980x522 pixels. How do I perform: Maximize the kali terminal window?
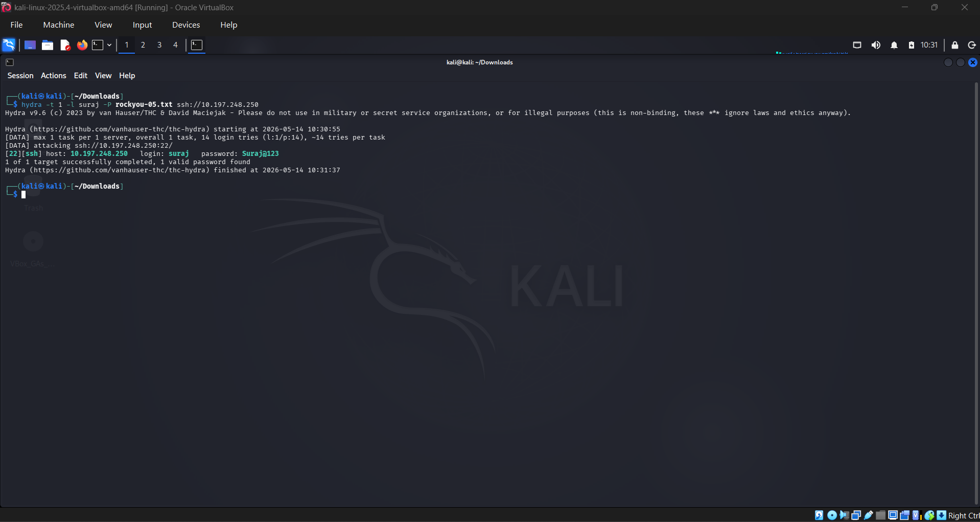961,62
